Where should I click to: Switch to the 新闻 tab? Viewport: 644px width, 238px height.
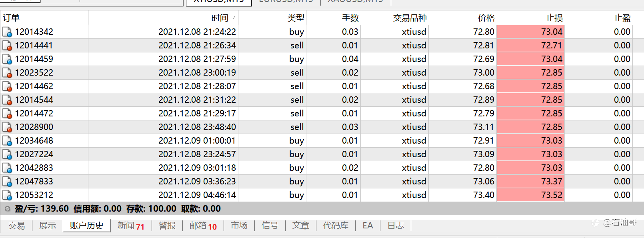pyautogui.click(x=130, y=226)
